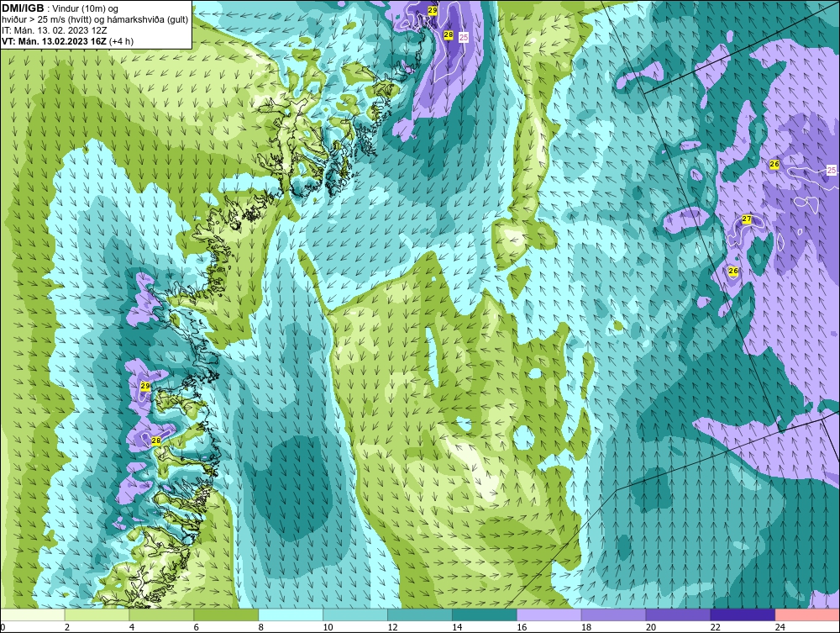
Task: Click the legend scale value 18
Action: [x=586, y=627]
